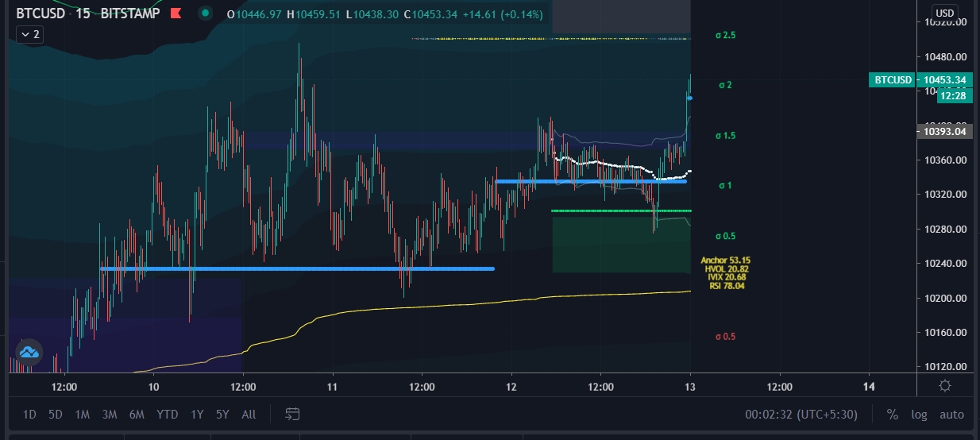The height and width of the screenshot is (440, 980).
Task: Click the green σ 2.5 band label
Action: [x=727, y=36]
